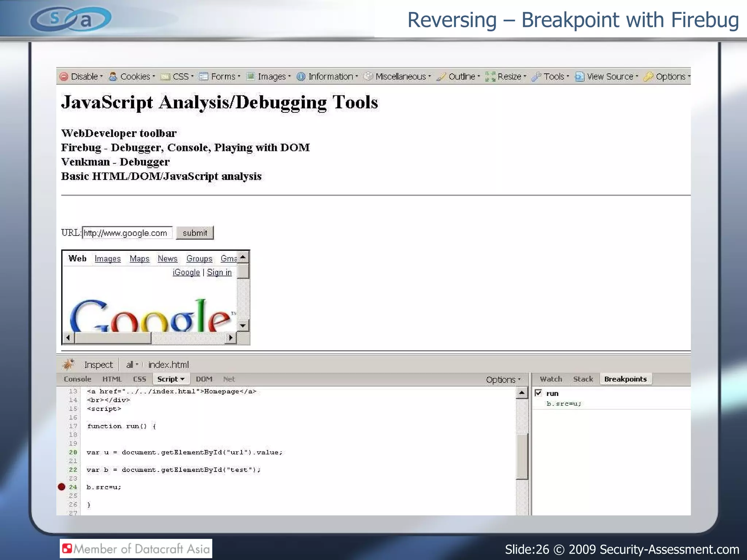
Task: Click iframe horizontal scrollbar thumb
Action: click(113, 338)
